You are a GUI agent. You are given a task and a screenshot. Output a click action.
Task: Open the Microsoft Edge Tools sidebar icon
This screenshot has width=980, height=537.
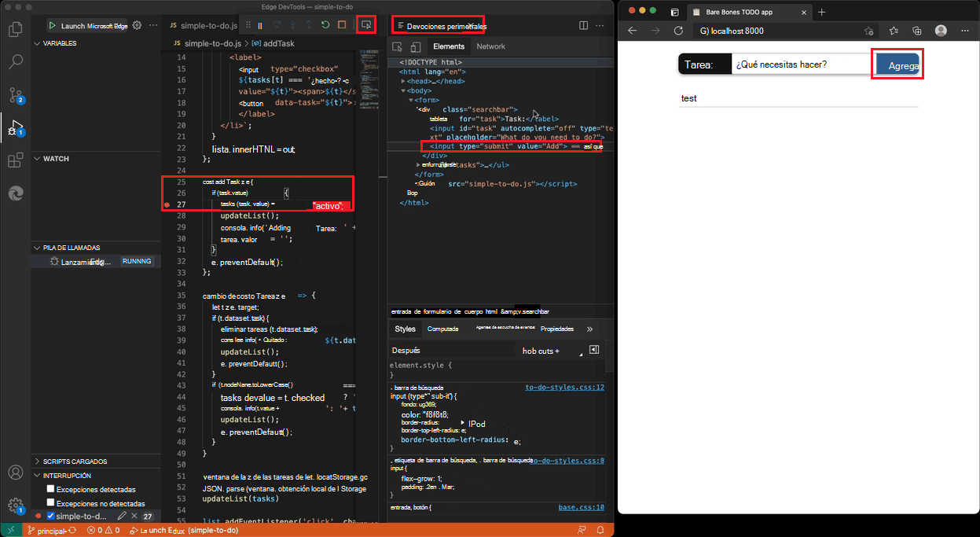point(16,193)
